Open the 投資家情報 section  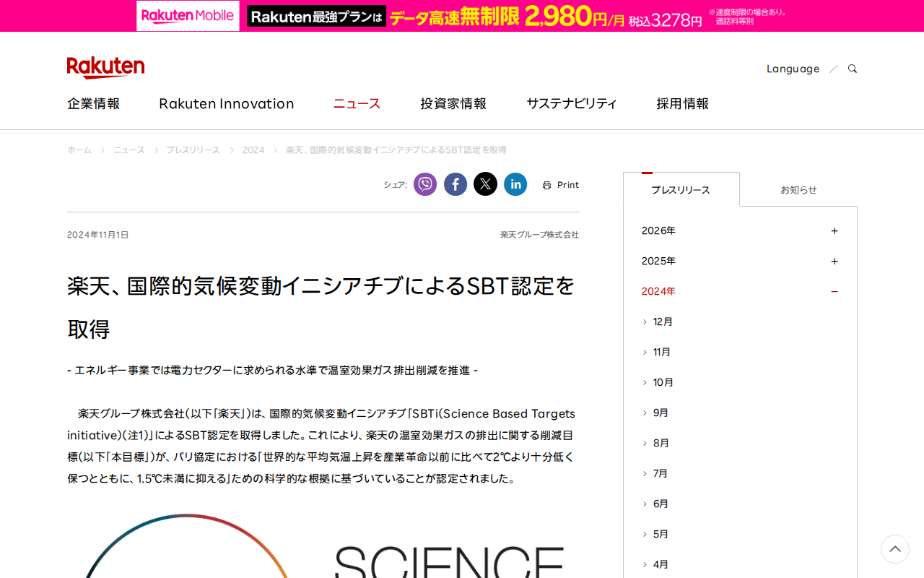pyautogui.click(x=453, y=103)
